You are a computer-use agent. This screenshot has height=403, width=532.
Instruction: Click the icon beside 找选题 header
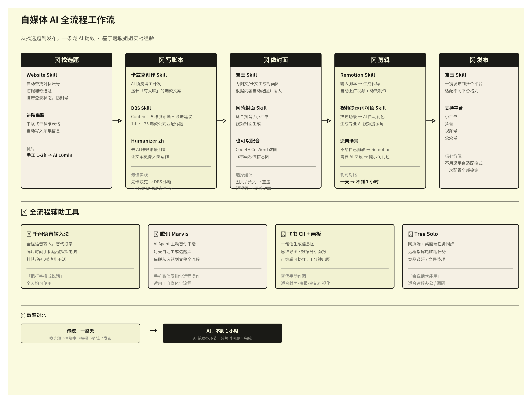click(x=57, y=60)
